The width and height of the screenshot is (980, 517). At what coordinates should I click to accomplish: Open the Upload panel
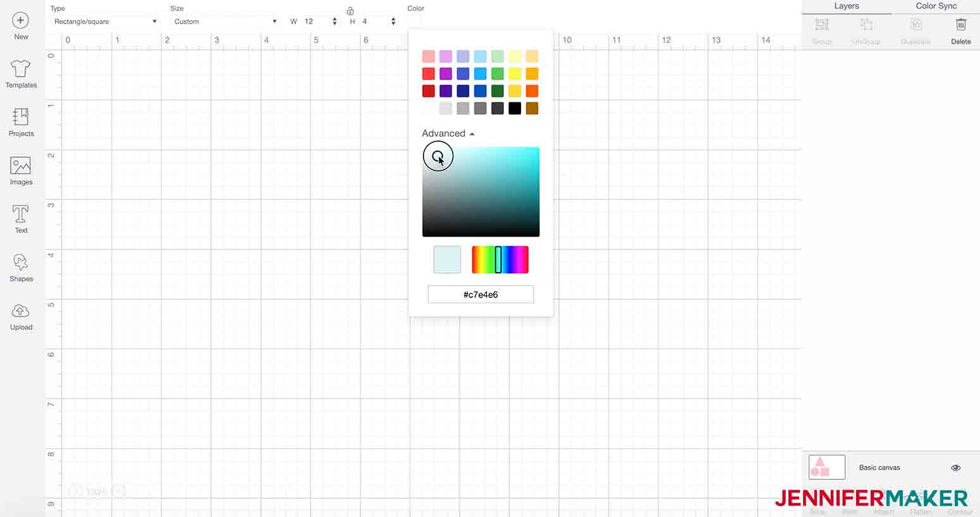[21, 311]
